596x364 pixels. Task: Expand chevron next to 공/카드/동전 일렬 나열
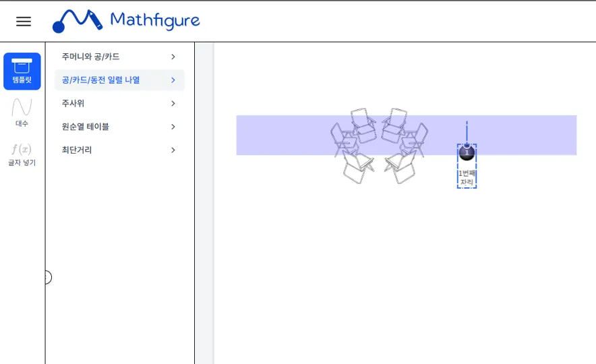173,80
